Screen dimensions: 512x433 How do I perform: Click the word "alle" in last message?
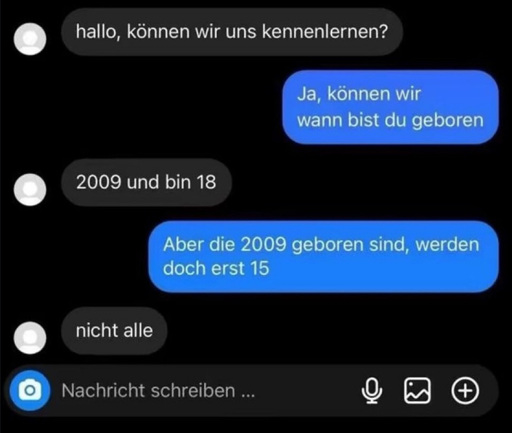point(138,331)
